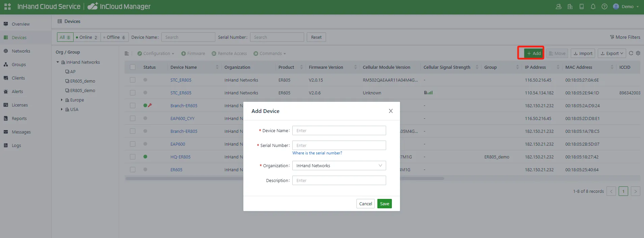
Task: Select the Branch-ER605 row checkbox
Action: (133, 106)
